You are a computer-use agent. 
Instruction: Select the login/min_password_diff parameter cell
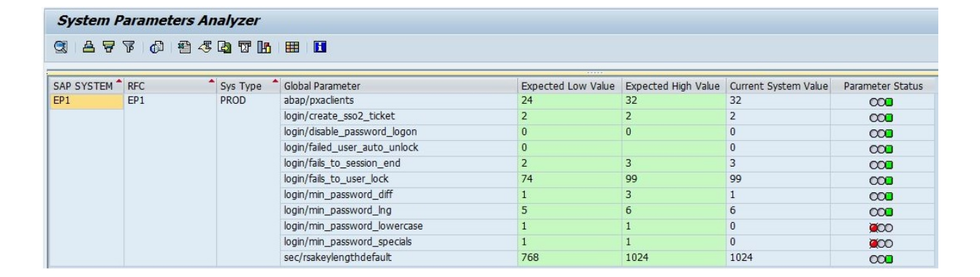[x=399, y=196]
